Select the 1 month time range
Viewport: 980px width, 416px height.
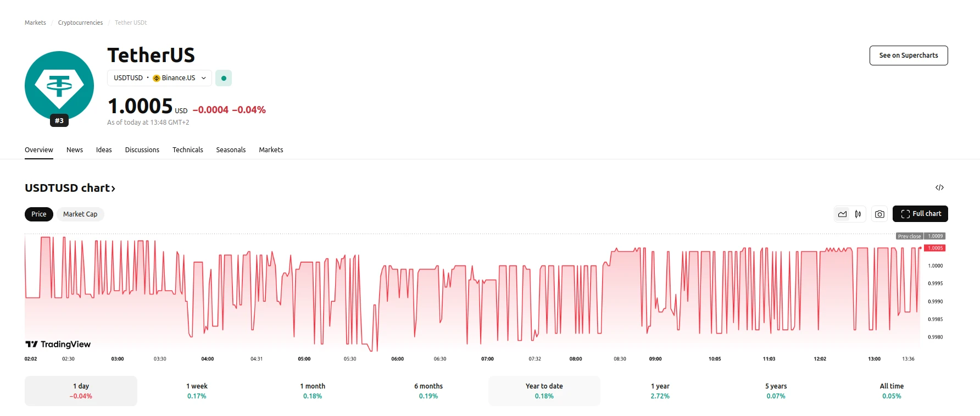(x=313, y=391)
